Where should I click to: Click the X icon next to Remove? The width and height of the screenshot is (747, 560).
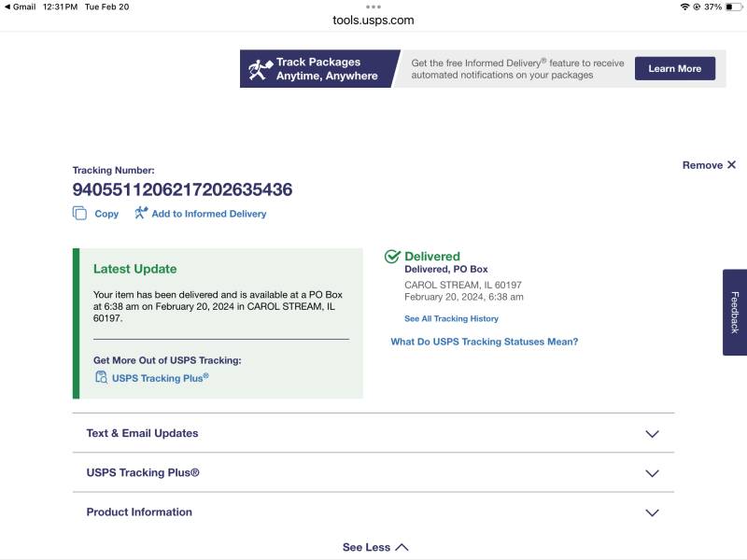tap(731, 165)
